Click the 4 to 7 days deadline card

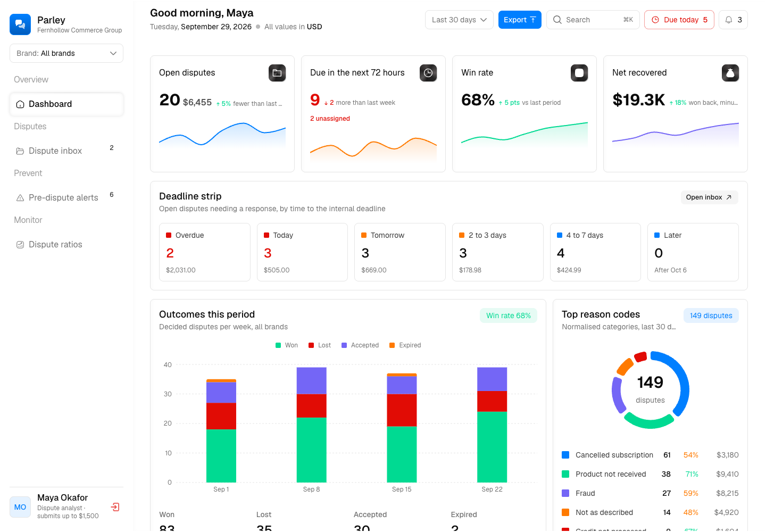coord(595,252)
